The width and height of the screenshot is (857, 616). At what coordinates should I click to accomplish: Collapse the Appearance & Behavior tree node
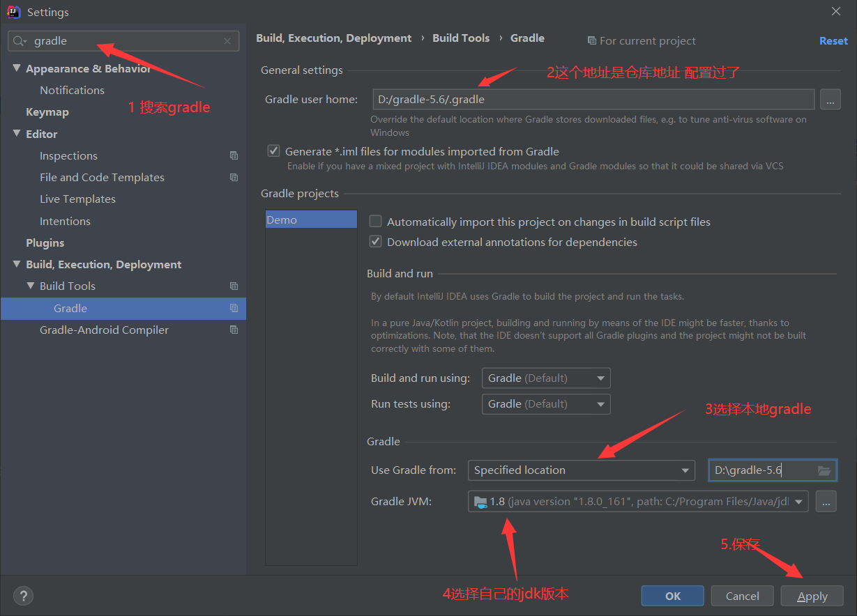pos(17,68)
